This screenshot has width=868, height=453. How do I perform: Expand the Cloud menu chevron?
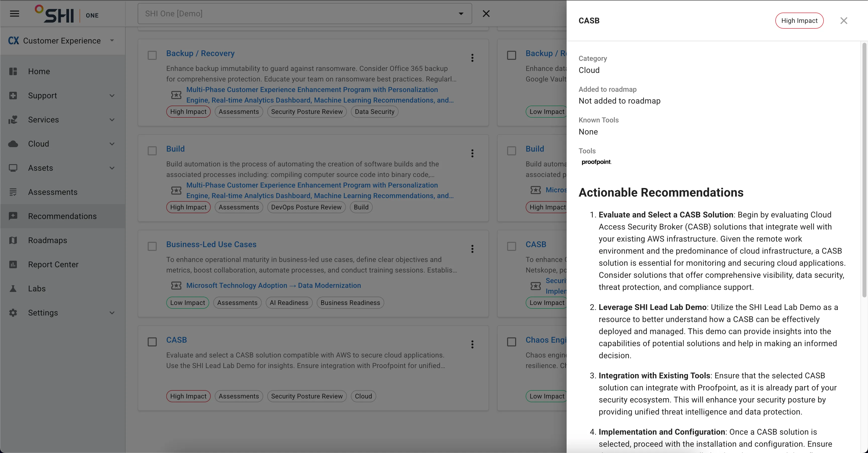(x=112, y=144)
